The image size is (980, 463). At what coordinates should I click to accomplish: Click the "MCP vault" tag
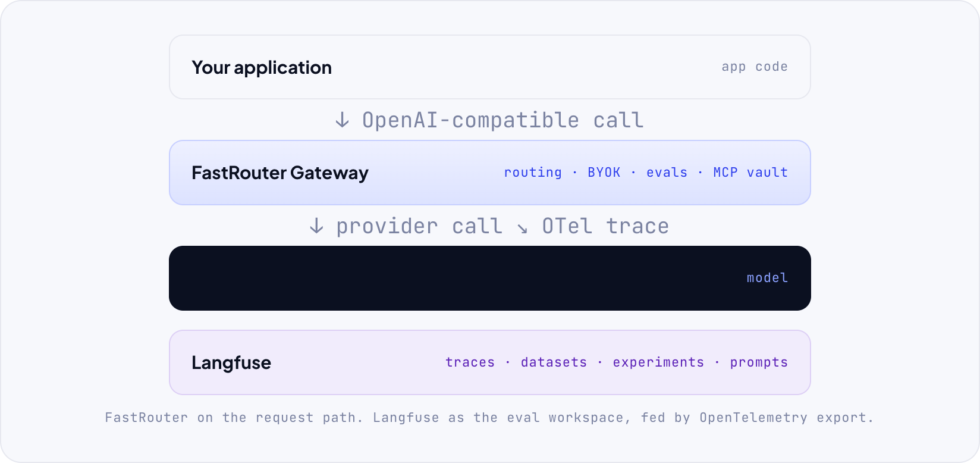coord(750,173)
